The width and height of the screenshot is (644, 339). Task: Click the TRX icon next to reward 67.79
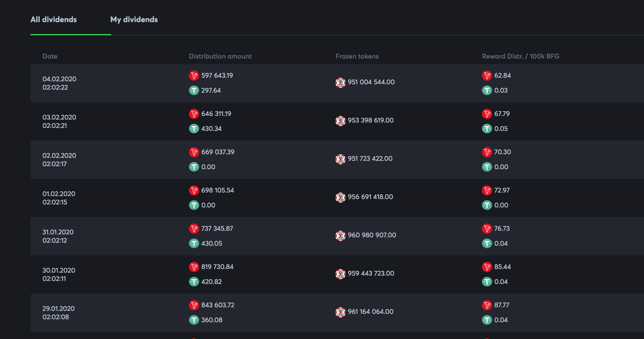pos(487,114)
